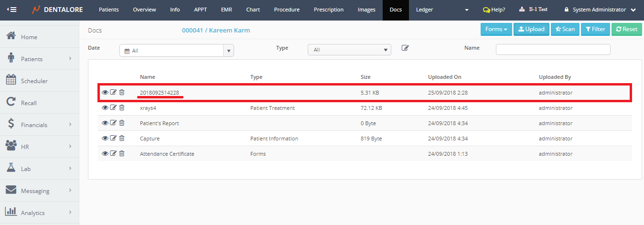The width and height of the screenshot is (644, 225).
Task: Edit the Patient's Report document entry
Action: tap(113, 123)
